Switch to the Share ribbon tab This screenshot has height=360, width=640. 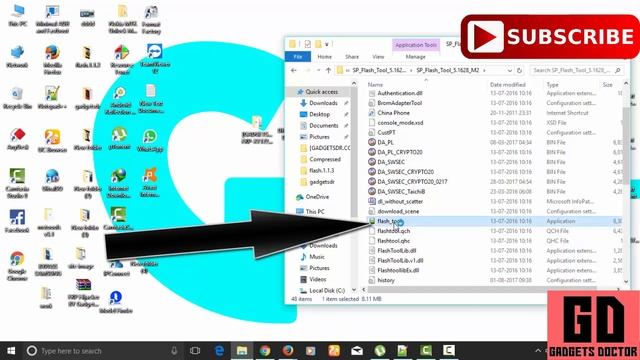click(352, 57)
